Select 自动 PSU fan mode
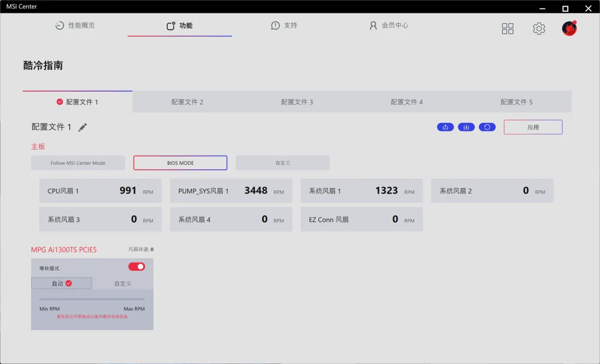The width and height of the screenshot is (600, 364). coord(62,284)
